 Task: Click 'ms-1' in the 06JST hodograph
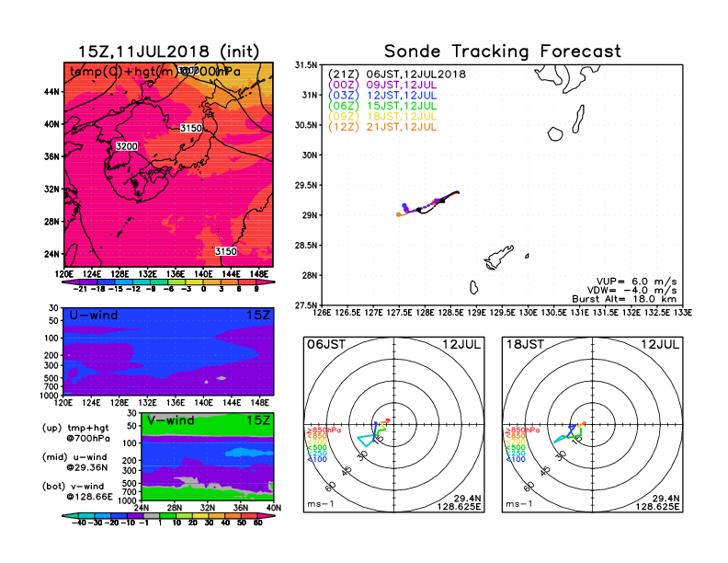321,504
